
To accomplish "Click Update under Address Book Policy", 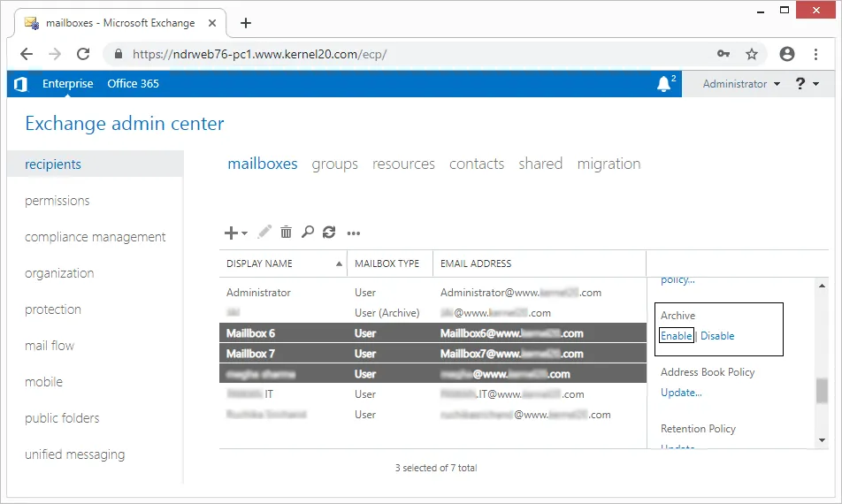I will (x=681, y=393).
